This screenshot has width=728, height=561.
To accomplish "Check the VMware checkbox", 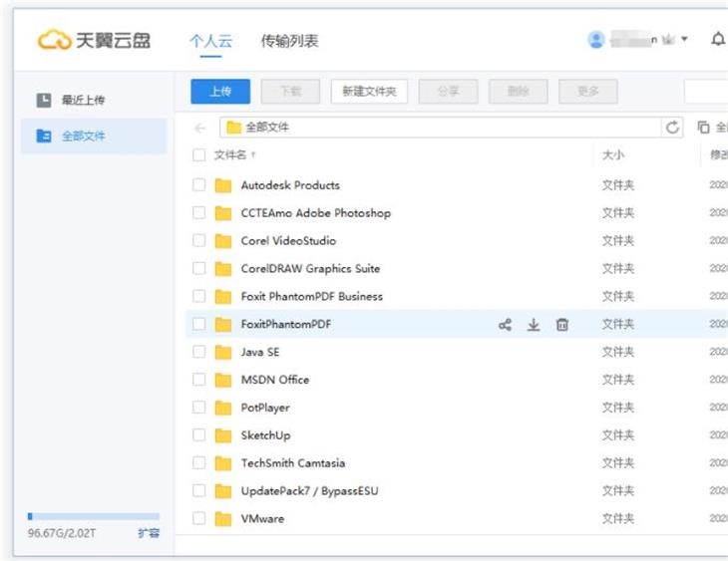I will coord(198,519).
